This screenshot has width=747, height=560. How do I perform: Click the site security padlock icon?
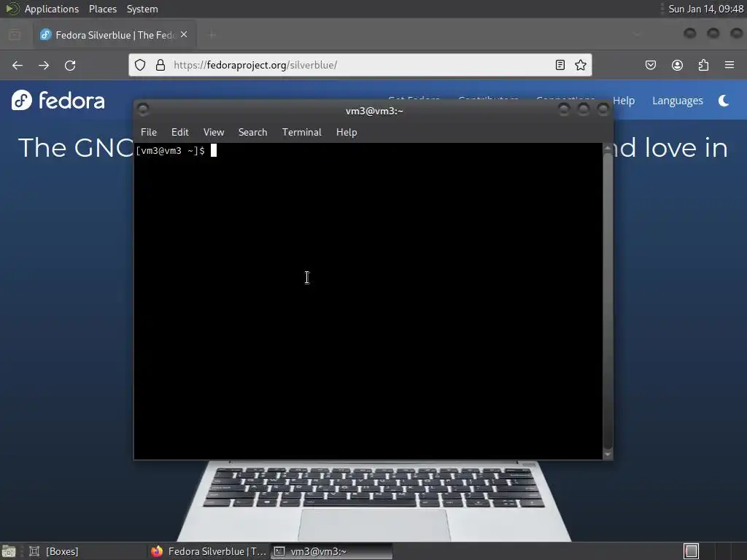(x=160, y=65)
